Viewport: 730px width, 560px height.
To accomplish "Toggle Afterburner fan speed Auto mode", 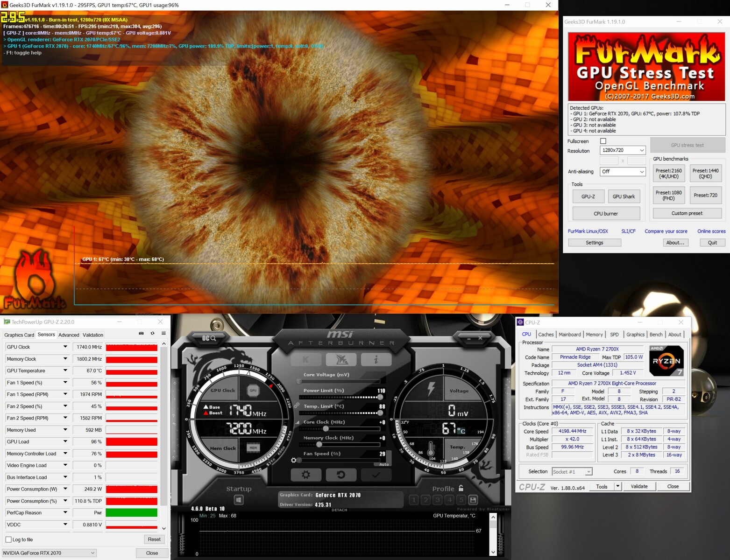I will pyautogui.click(x=384, y=464).
